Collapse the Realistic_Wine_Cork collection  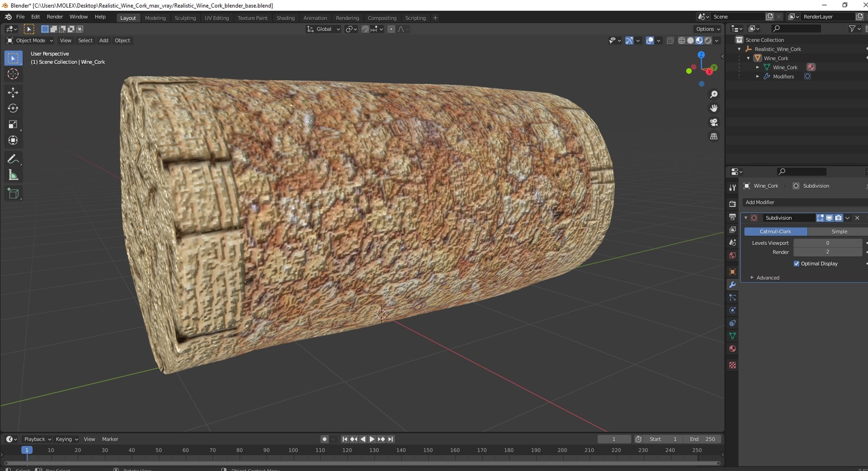(x=739, y=49)
